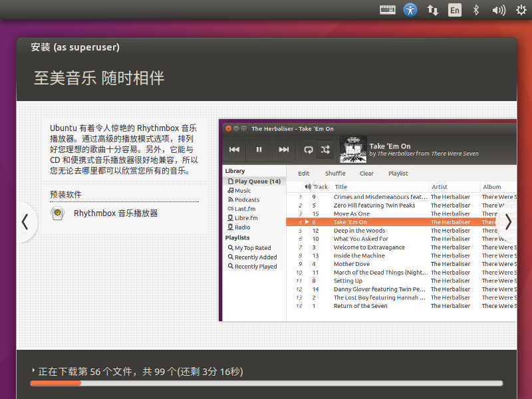Open the accessibility menu in top panel

click(410, 10)
